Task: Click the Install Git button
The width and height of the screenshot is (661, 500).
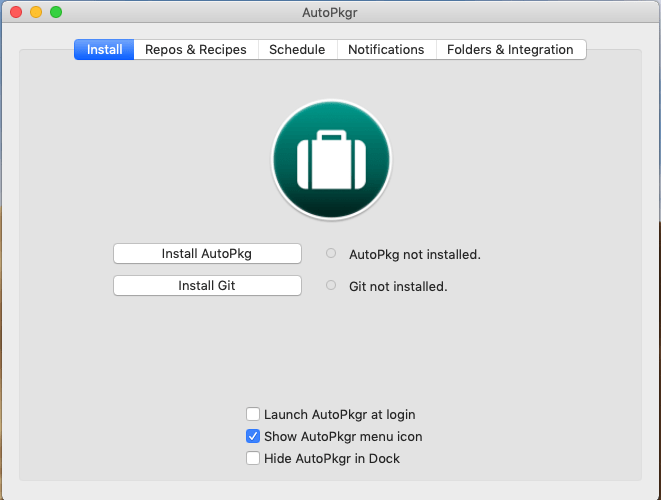Action: [x=207, y=286]
